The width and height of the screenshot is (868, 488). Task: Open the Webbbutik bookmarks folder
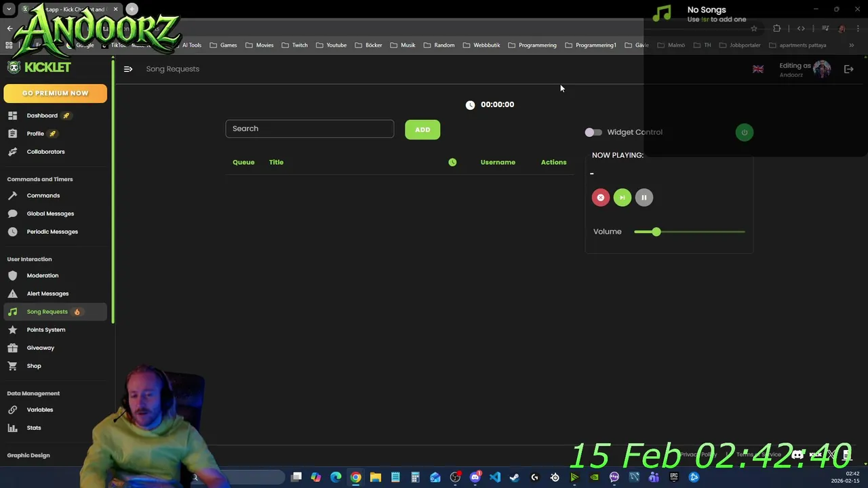tap(481, 45)
